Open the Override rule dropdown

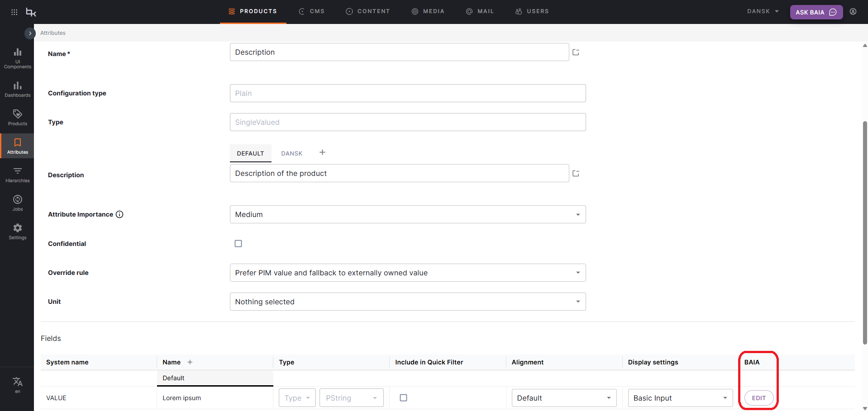[407, 273]
